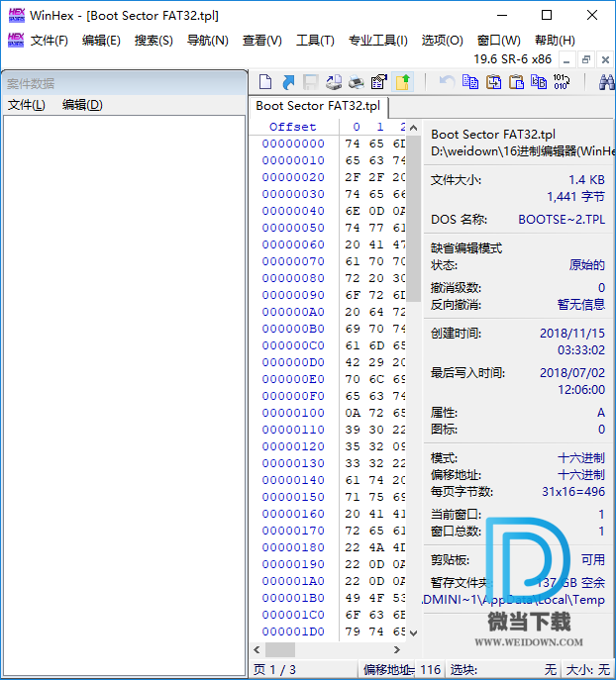The width and height of the screenshot is (616, 680).
Task: Select the Boot Sector FAT32.tpl tab
Action: click(318, 106)
